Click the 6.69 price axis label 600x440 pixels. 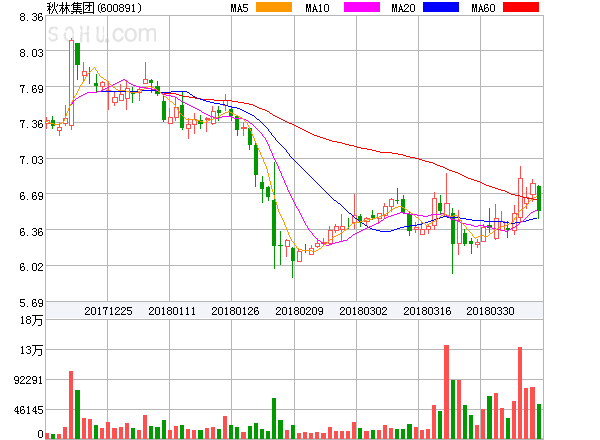tap(31, 196)
